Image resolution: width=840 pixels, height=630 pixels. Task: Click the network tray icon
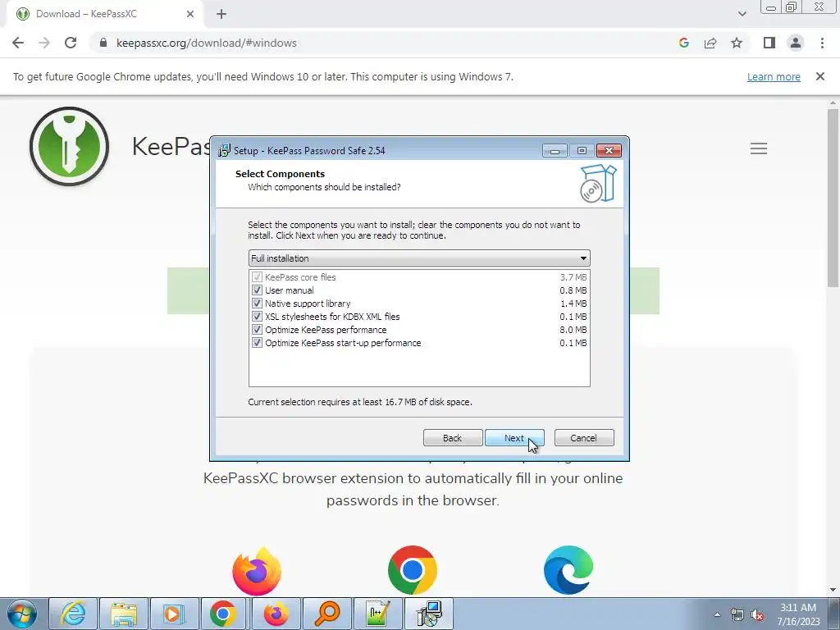point(737,614)
